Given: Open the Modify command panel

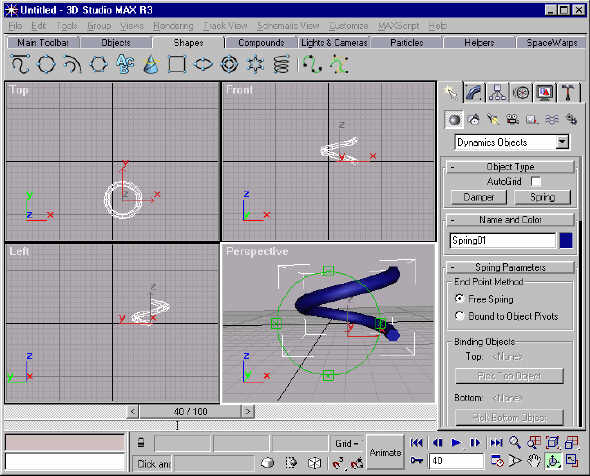Looking at the screenshot, I should [x=474, y=93].
